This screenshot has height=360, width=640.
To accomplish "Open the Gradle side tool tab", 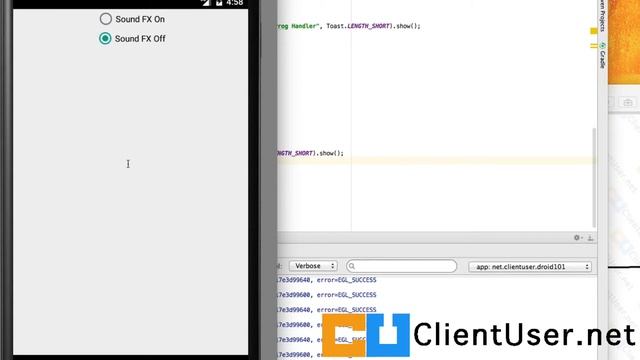I will [602, 55].
